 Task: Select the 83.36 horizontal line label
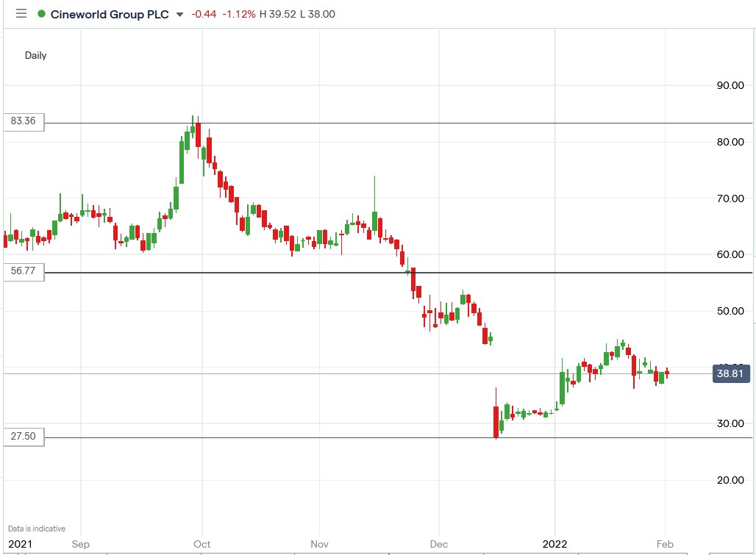pos(24,121)
